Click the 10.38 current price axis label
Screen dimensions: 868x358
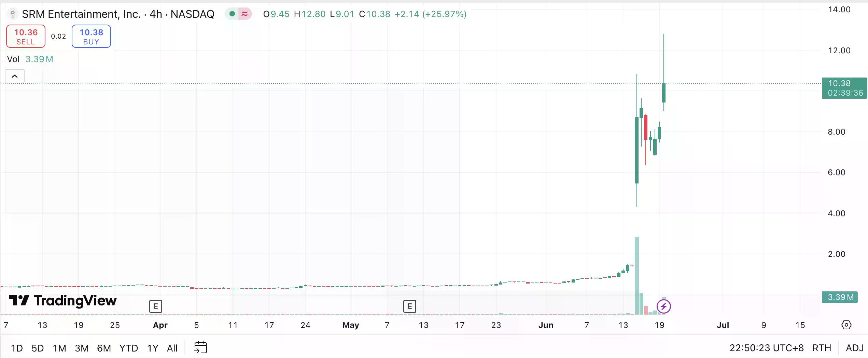[844, 88]
